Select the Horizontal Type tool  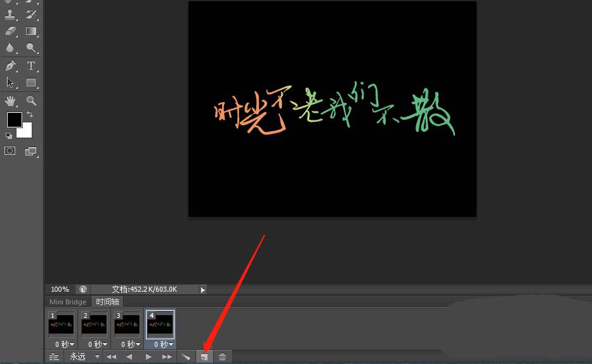point(31,65)
